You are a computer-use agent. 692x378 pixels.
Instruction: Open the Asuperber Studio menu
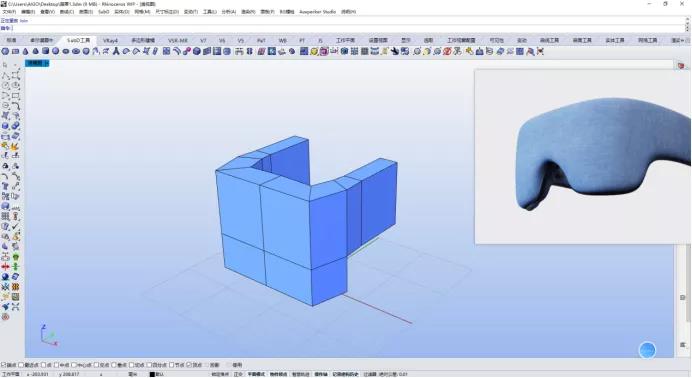(317, 11)
